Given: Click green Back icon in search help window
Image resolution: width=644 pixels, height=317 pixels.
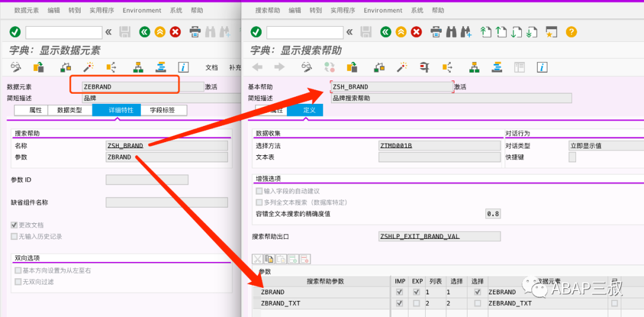Looking at the screenshot, I should [386, 32].
